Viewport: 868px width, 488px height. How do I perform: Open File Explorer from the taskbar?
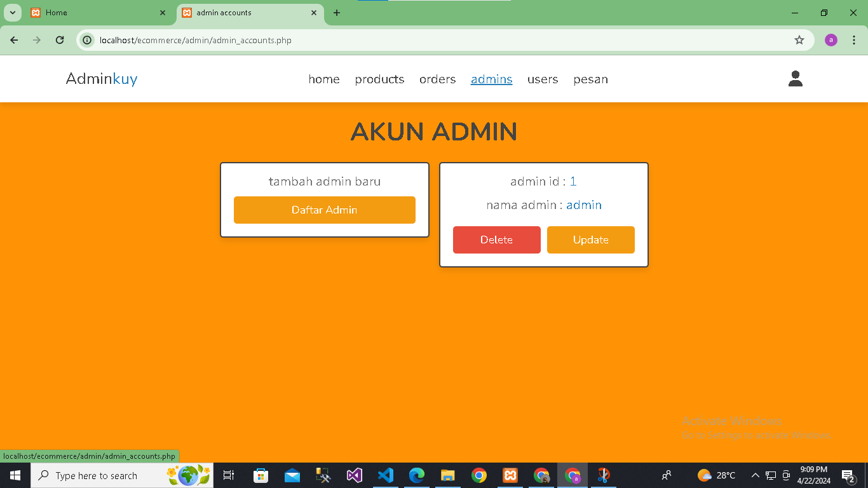pyautogui.click(x=448, y=475)
